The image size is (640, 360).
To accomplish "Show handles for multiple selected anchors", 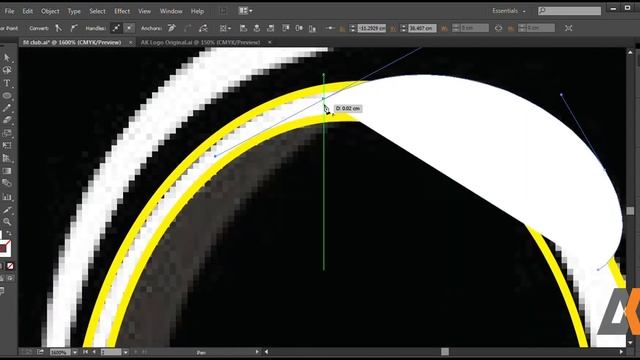I will coord(116,28).
